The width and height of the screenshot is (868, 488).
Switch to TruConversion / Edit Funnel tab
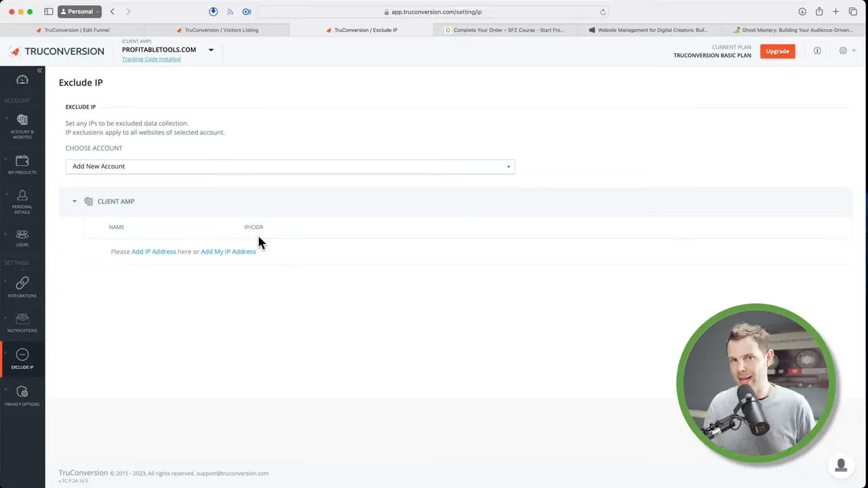73,30
